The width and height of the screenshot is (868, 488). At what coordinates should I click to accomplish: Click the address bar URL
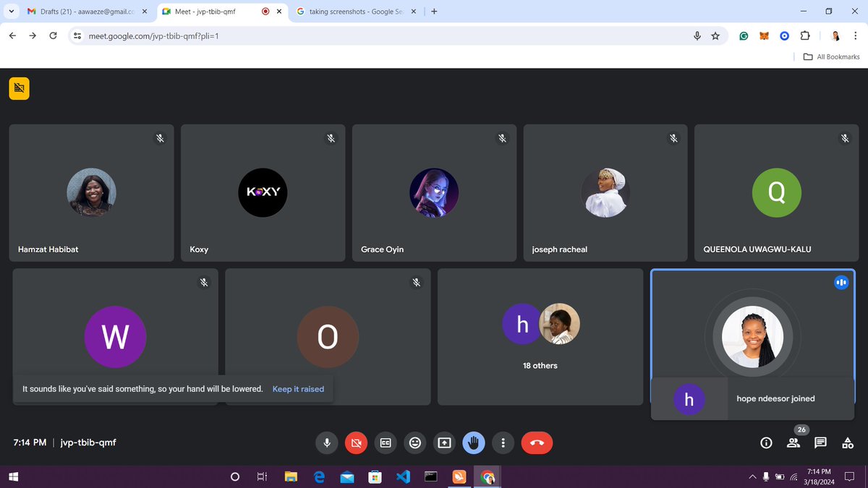[x=154, y=35]
